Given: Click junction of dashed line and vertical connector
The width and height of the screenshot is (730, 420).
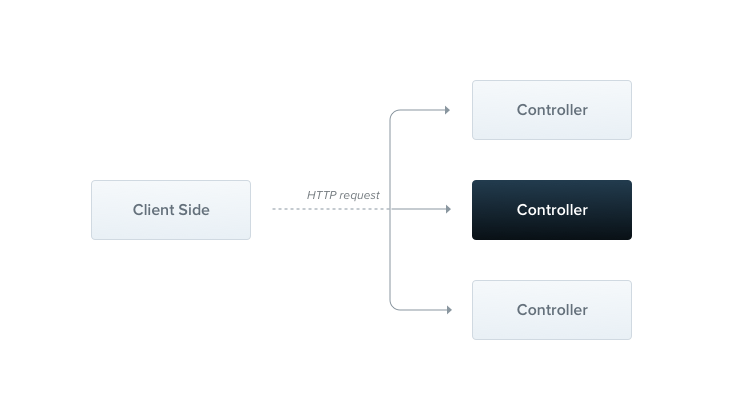Looking at the screenshot, I should click(390, 209).
